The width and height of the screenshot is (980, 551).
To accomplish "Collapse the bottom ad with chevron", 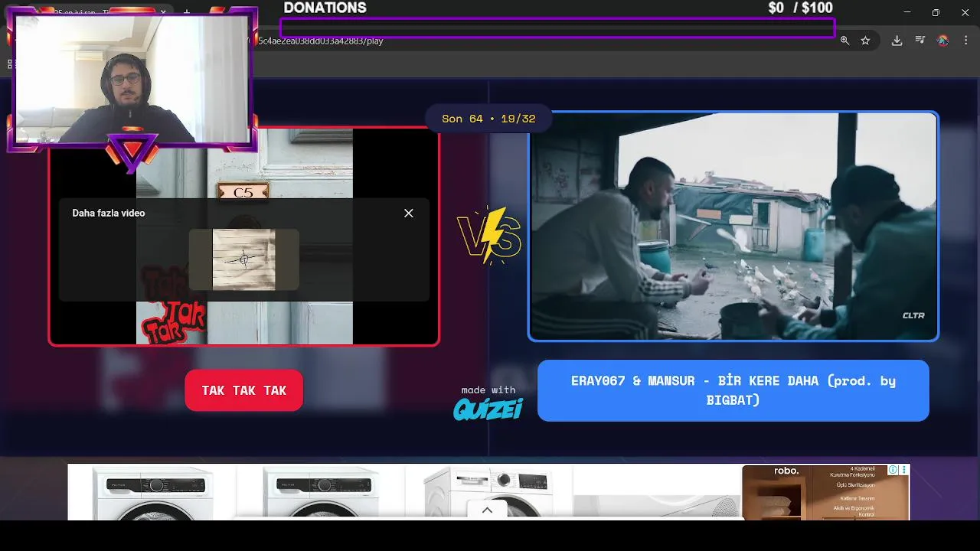I will [487, 510].
